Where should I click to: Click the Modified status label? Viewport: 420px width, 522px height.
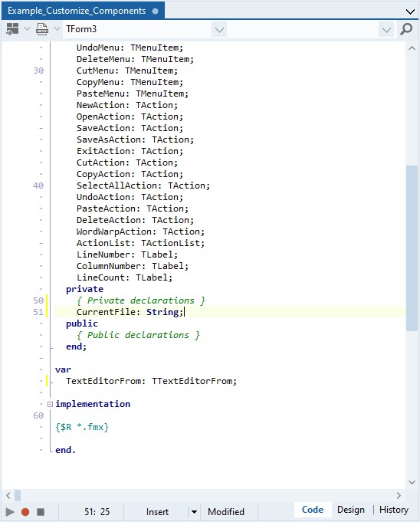(226, 512)
